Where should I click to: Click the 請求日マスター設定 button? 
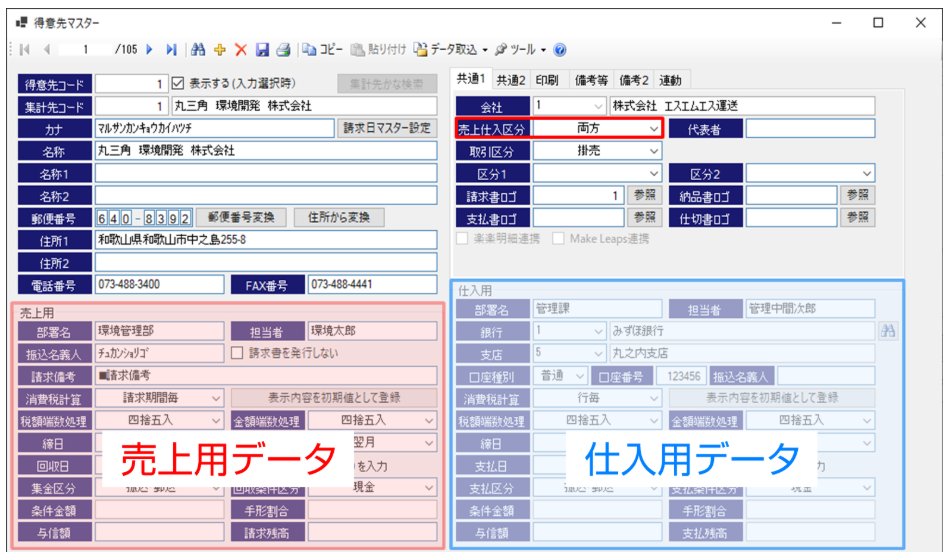tap(387, 128)
